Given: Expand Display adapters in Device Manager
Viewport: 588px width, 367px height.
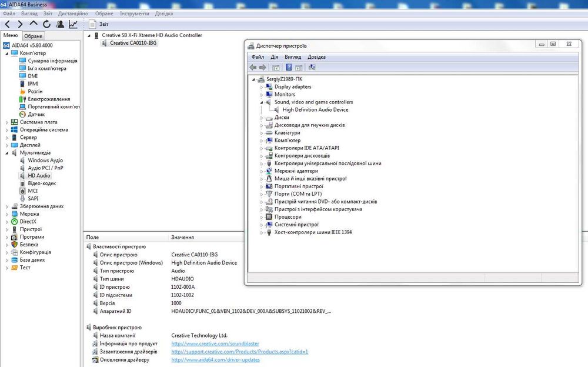Looking at the screenshot, I should tap(262, 87).
